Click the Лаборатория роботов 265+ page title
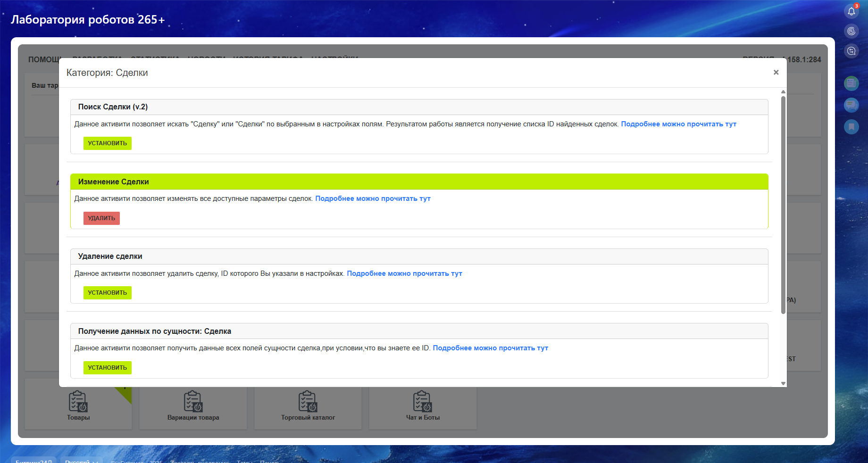 (x=88, y=20)
